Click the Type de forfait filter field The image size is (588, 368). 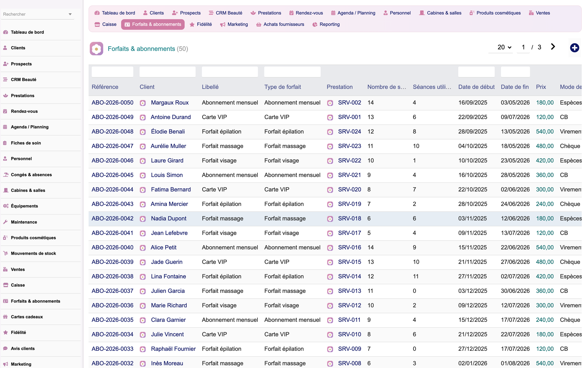[292, 72]
